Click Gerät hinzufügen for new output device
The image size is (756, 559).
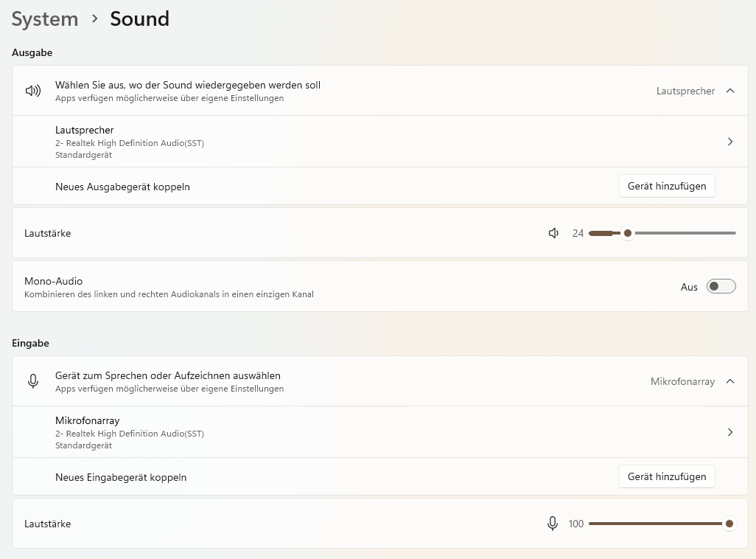click(x=667, y=187)
